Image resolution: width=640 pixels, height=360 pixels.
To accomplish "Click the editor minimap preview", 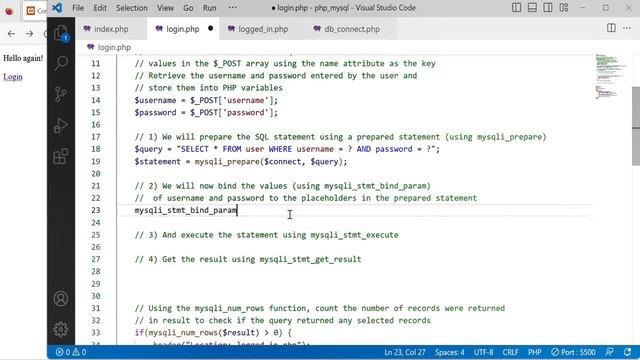I will [x=610, y=76].
